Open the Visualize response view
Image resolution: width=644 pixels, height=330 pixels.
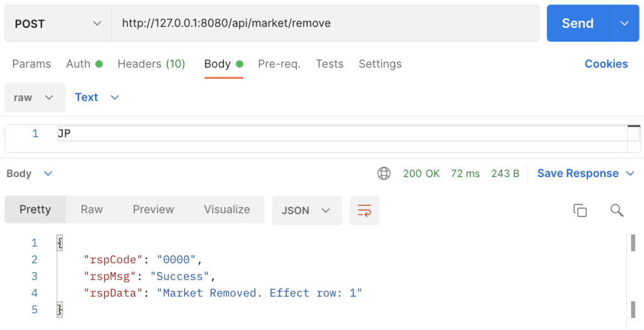point(226,210)
